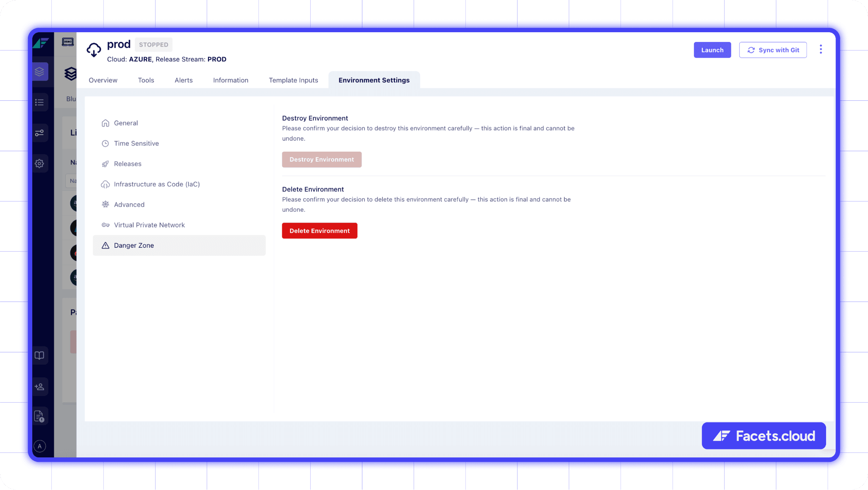This screenshot has width=868, height=490.
Task: Click the red Delete Environment button
Action: coord(320,231)
